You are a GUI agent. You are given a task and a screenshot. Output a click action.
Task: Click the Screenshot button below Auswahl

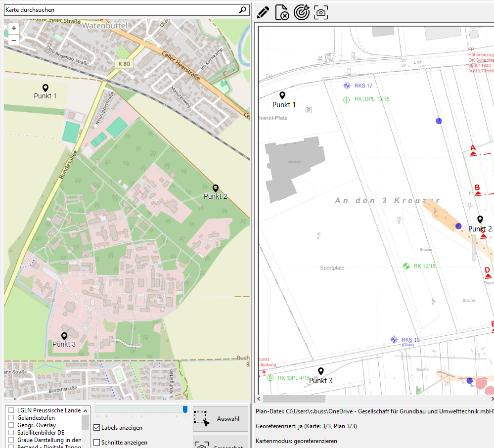click(221, 443)
